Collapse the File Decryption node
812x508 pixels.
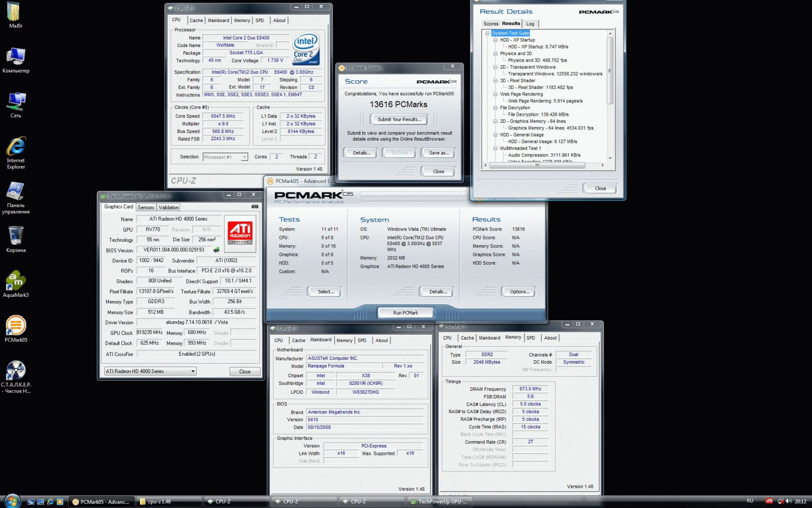point(495,108)
